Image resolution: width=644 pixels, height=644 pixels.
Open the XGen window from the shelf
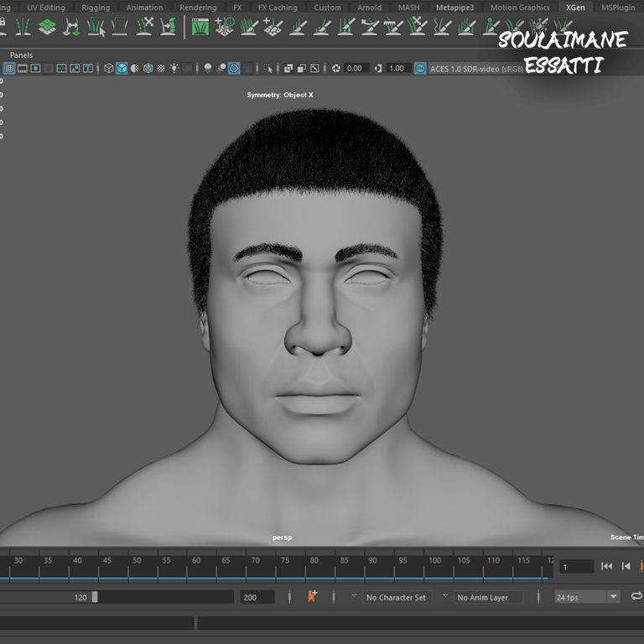pyautogui.click(x=200, y=27)
